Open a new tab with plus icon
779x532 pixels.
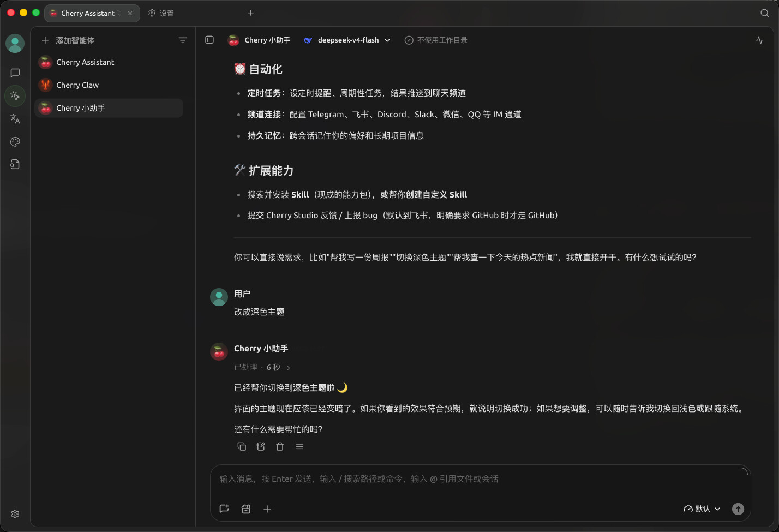click(251, 13)
